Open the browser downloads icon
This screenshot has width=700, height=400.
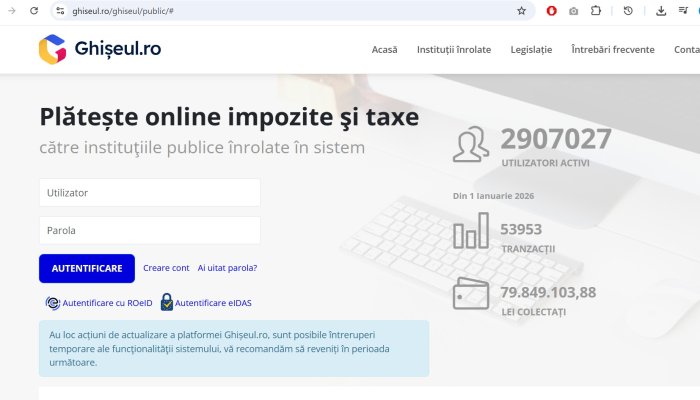pos(661,11)
